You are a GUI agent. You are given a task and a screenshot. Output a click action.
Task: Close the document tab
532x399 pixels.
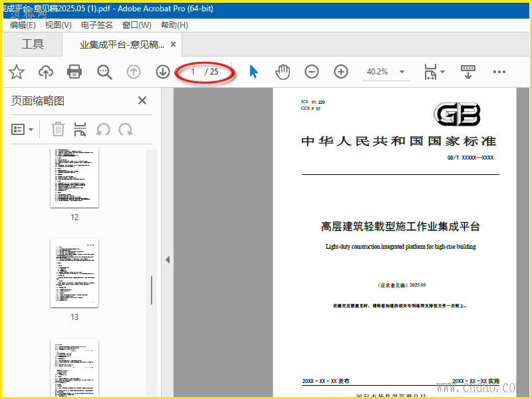point(173,44)
